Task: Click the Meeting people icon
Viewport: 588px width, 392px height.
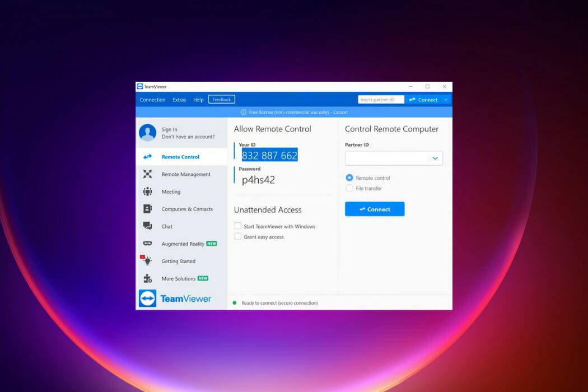Action: 147,192
